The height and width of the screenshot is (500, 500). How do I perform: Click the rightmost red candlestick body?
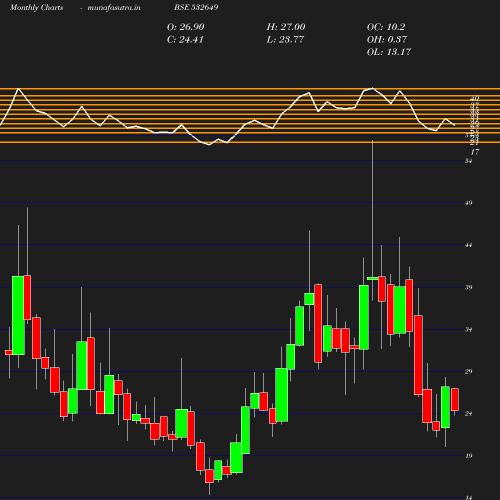455,399
